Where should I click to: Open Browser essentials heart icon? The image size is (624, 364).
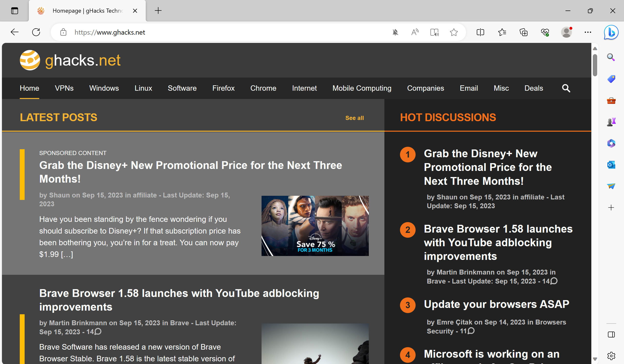(x=545, y=32)
